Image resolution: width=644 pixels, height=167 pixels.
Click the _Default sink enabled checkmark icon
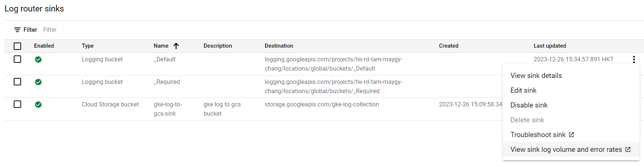pos(38,59)
